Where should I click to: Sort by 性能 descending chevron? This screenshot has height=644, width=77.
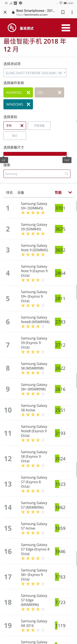pyautogui.click(x=70, y=192)
